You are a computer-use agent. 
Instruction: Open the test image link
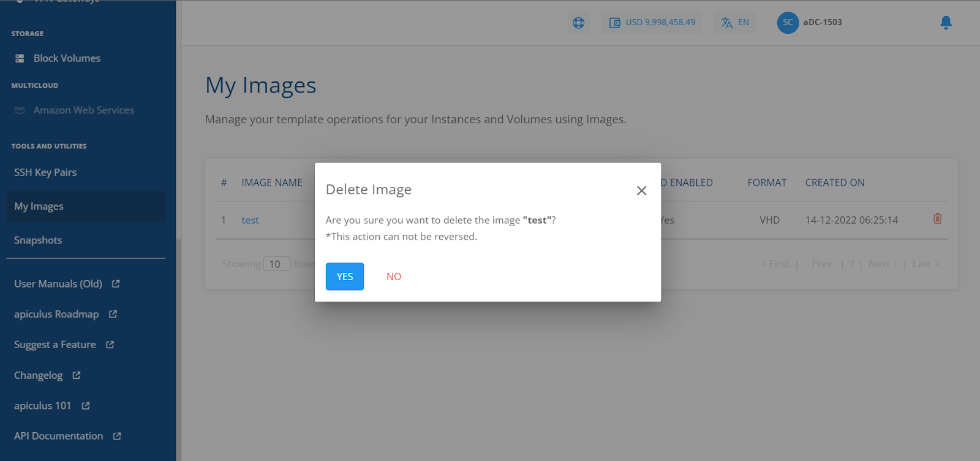[x=250, y=220]
